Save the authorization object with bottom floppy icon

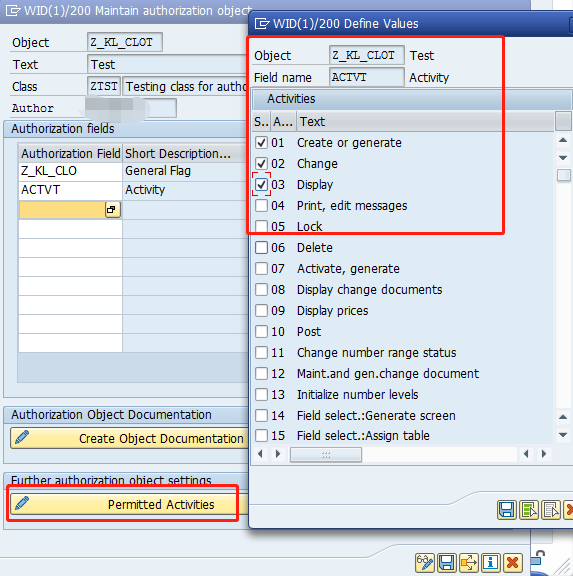[x=447, y=562]
